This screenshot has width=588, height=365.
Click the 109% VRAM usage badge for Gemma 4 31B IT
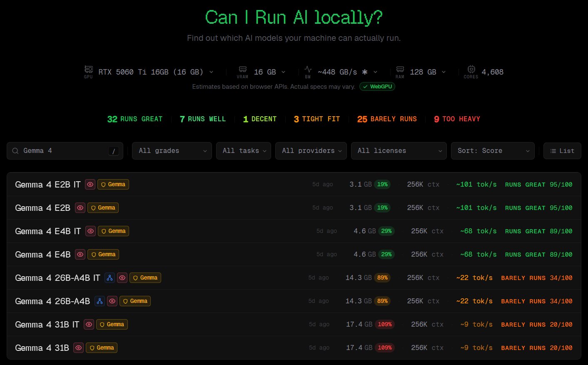[385, 325]
